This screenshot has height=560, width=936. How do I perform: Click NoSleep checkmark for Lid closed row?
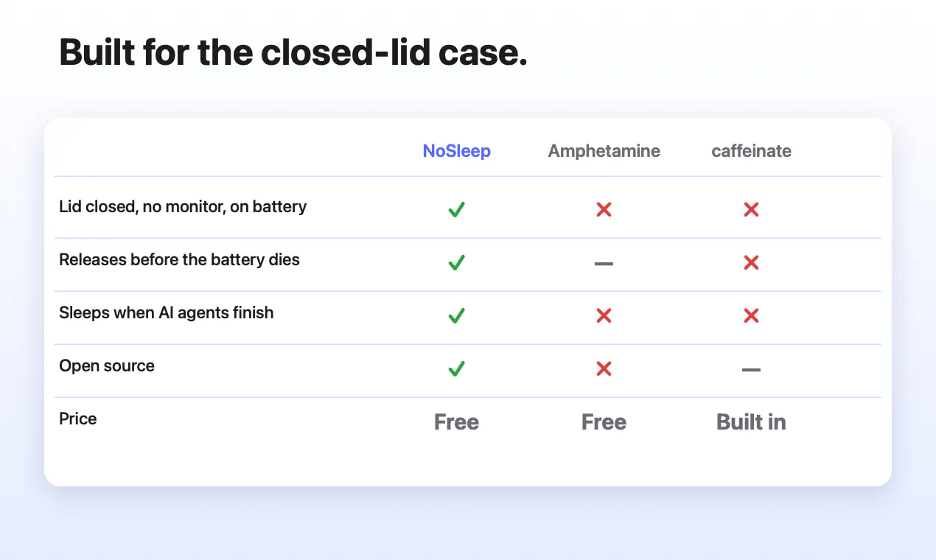456,210
